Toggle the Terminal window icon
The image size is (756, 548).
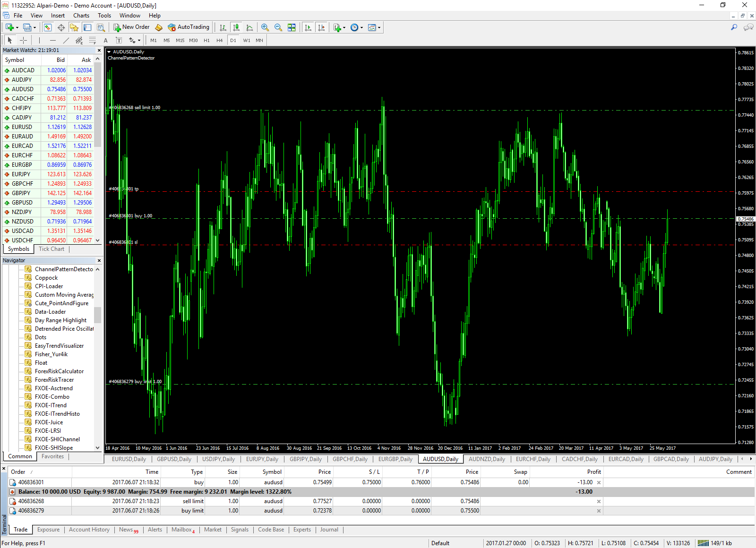coord(87,27)
